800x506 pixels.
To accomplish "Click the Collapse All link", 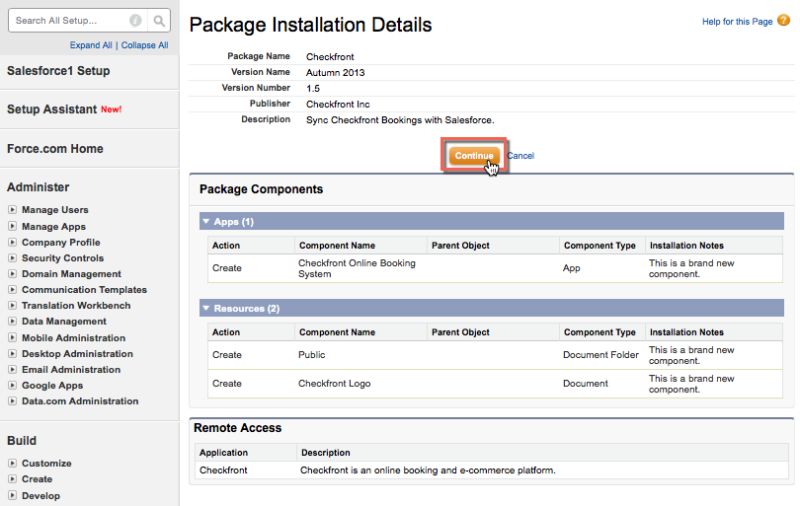I will 144,45.
